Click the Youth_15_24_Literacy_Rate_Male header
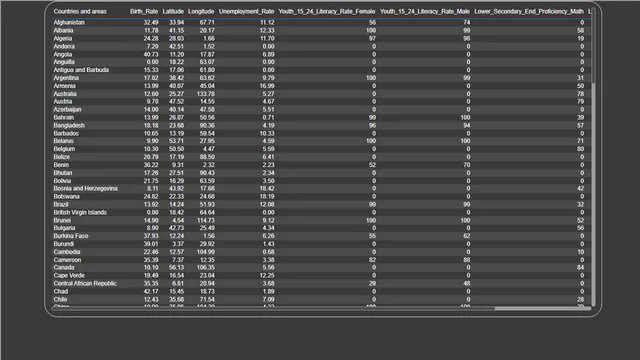Image resolution: width=640 pixels, height=360 pixels. point(424,11)
